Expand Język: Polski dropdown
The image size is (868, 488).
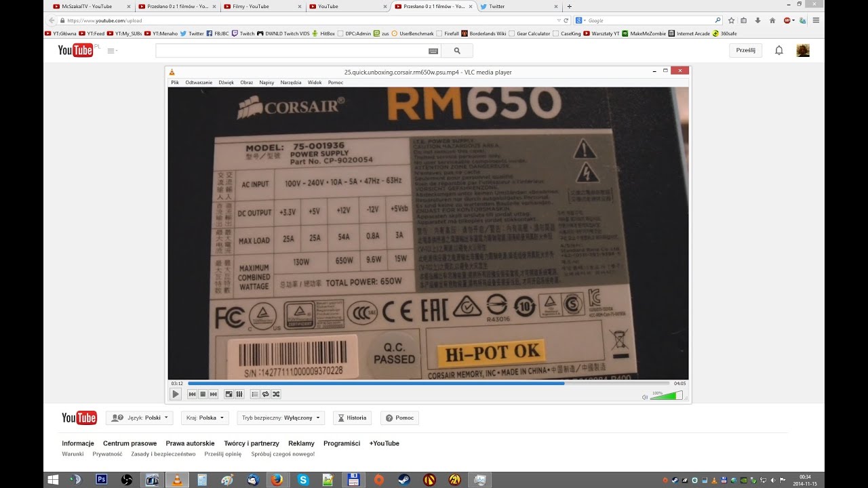coord(140,418)
